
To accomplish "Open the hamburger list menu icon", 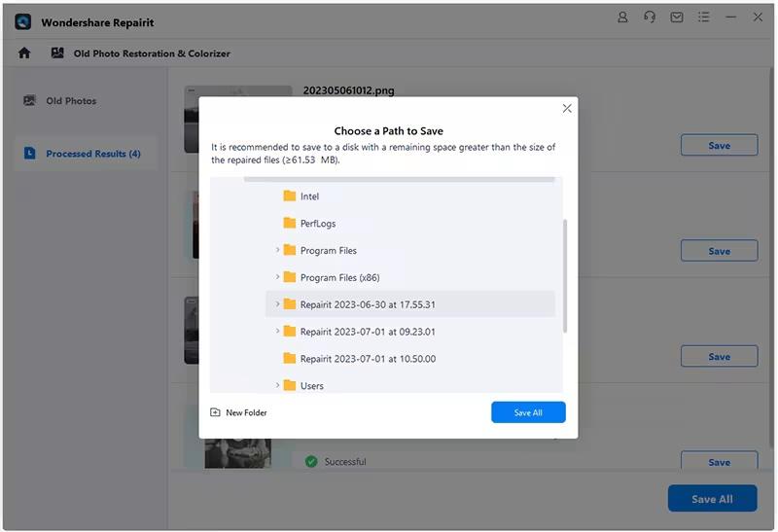I will pos(703,18).
